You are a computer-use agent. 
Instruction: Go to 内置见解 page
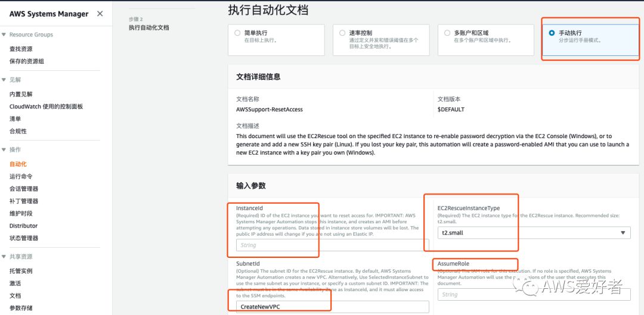[x=21, y=94]
